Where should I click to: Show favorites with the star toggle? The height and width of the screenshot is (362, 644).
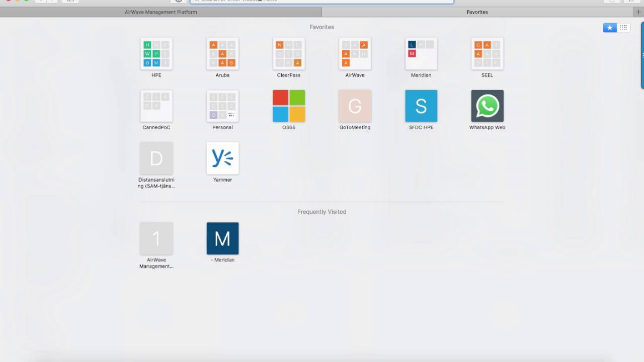point(610,28)
